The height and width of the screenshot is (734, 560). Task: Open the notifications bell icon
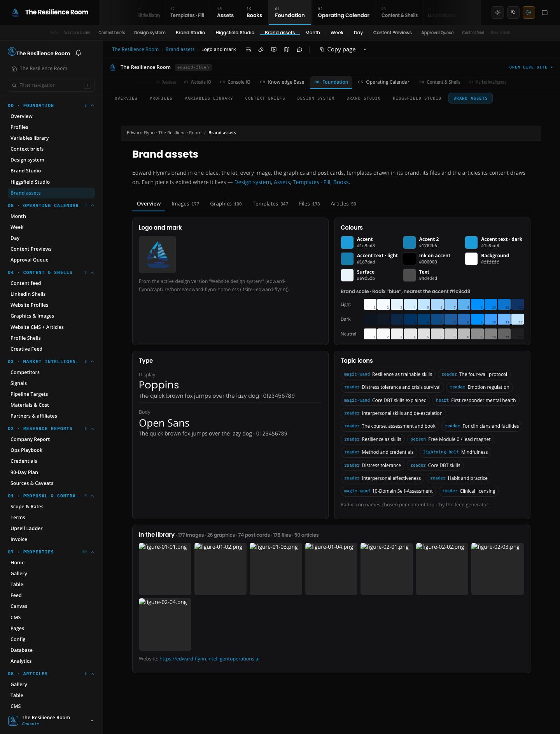coord(79,53)
